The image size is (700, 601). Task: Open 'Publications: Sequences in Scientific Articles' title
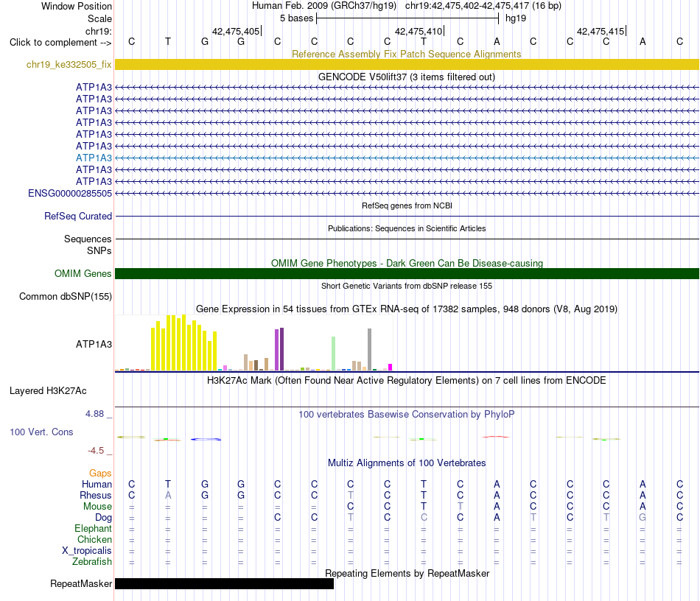(x=407, y=228)
